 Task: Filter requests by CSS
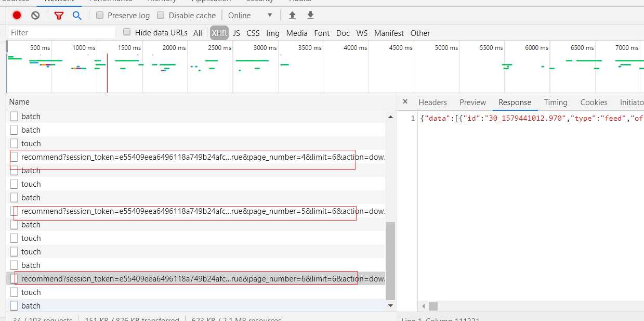[x=253, y=33]
